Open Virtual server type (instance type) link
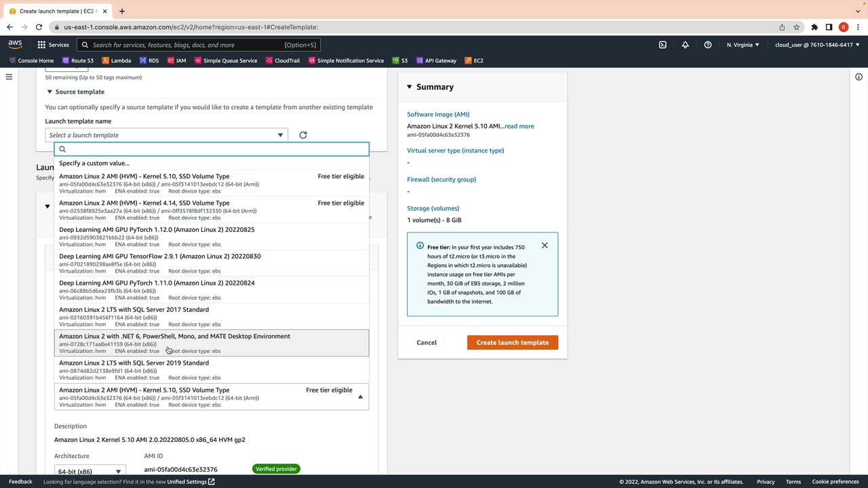The width and height of the screenshot is (868, 488). coord(456,150)
